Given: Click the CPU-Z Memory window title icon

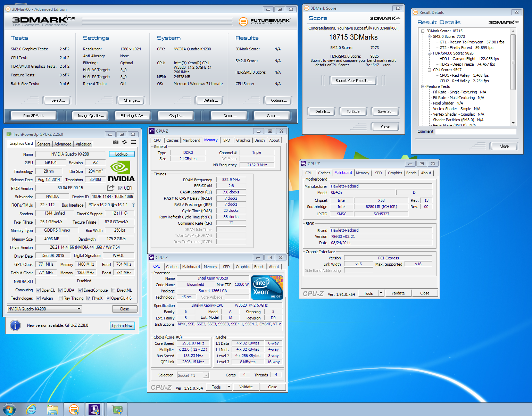Looking at the screenshot, I should (152, 131).
